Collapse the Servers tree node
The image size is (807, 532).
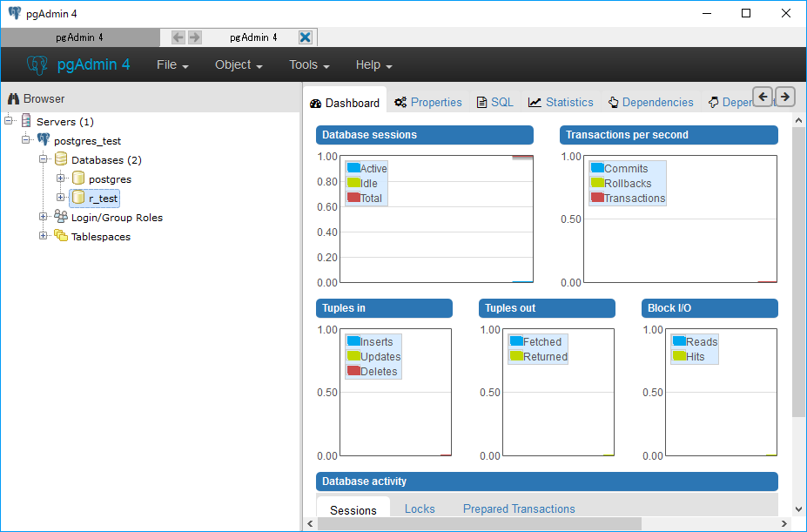point(8,120)
